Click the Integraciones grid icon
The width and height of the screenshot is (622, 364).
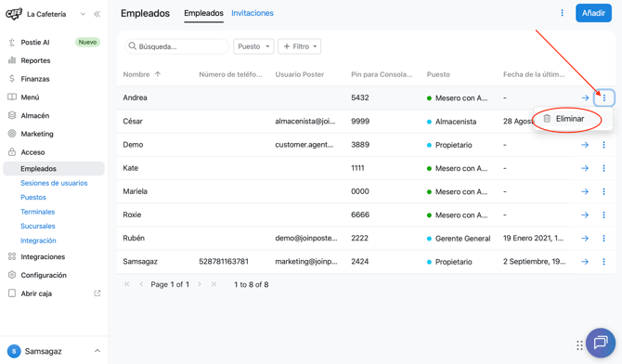click(12, 256)
